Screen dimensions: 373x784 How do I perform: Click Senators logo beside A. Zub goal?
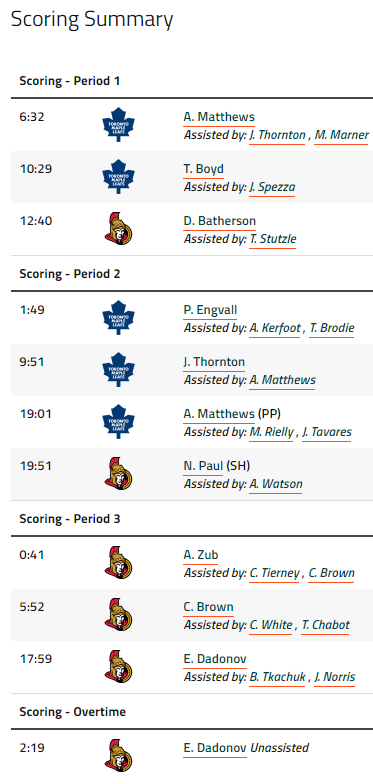coord(118,562)
